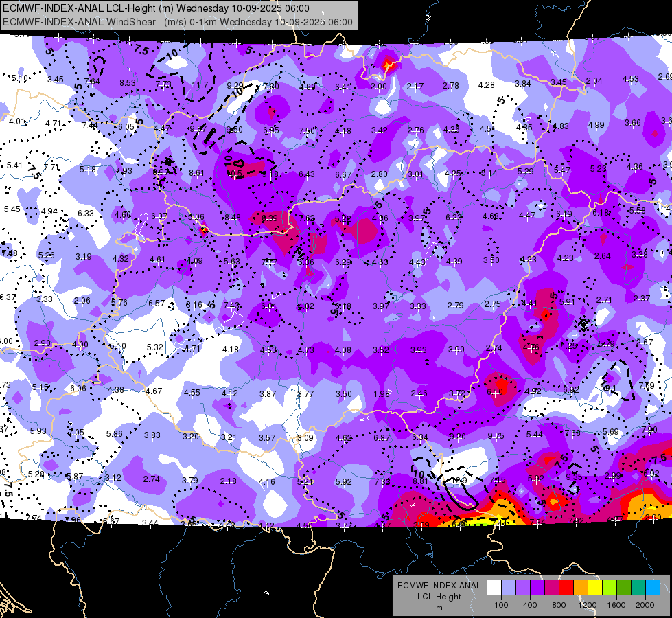Click the 4.12 wind shear value
Image resolution: width=672 pixels, height=618 pixels.
pyautogui.click(x=230, y=393)
